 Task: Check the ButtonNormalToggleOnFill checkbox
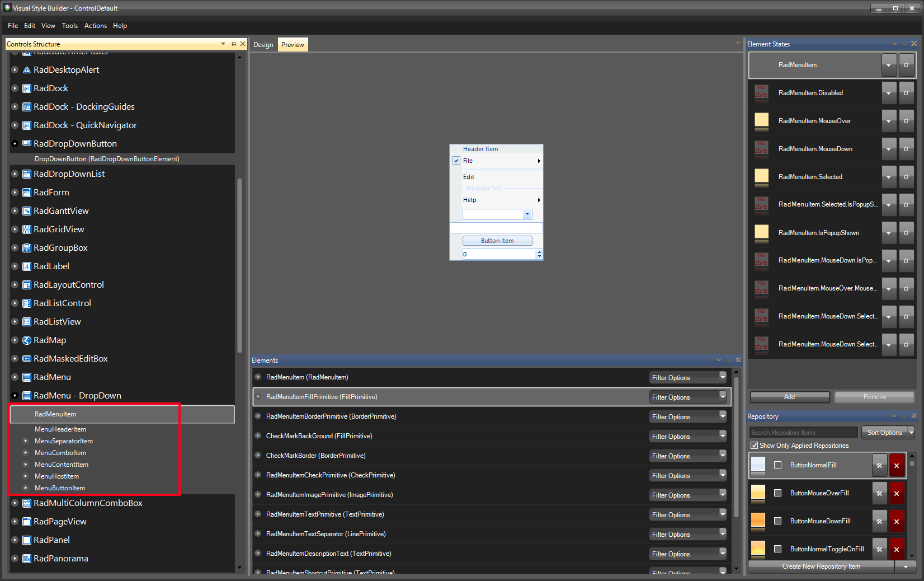pos(777,549)
